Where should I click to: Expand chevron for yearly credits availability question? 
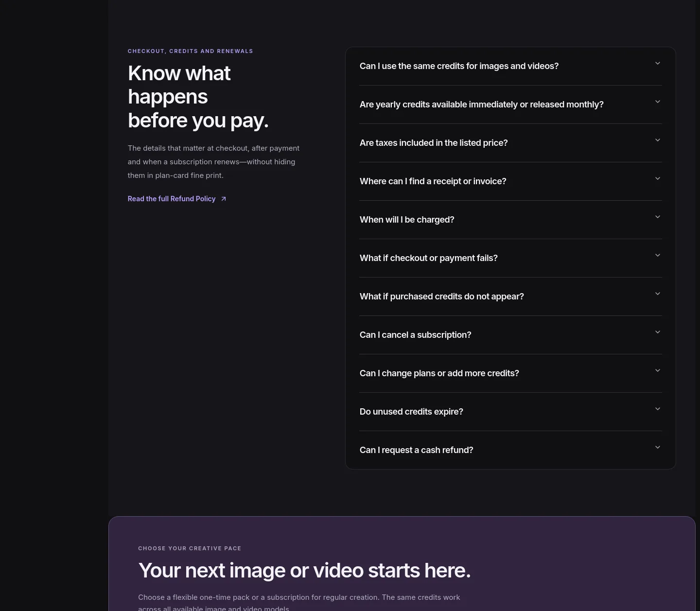(x=657, y=102)
